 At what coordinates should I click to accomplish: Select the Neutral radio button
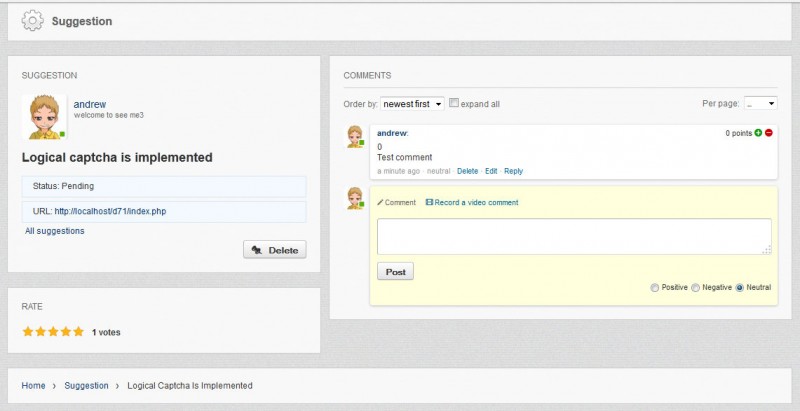point(739,288)
